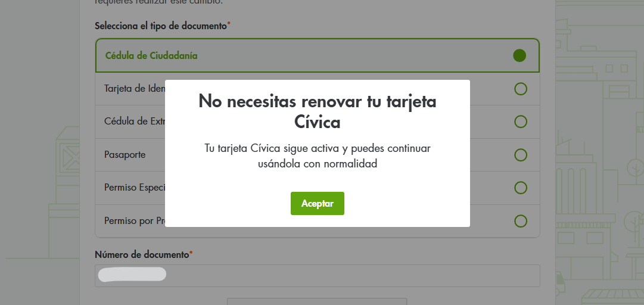This screenshot has width=644, height=305.
Task: Click the 'Número de documento' field label
Action: [x=142, y=254]
